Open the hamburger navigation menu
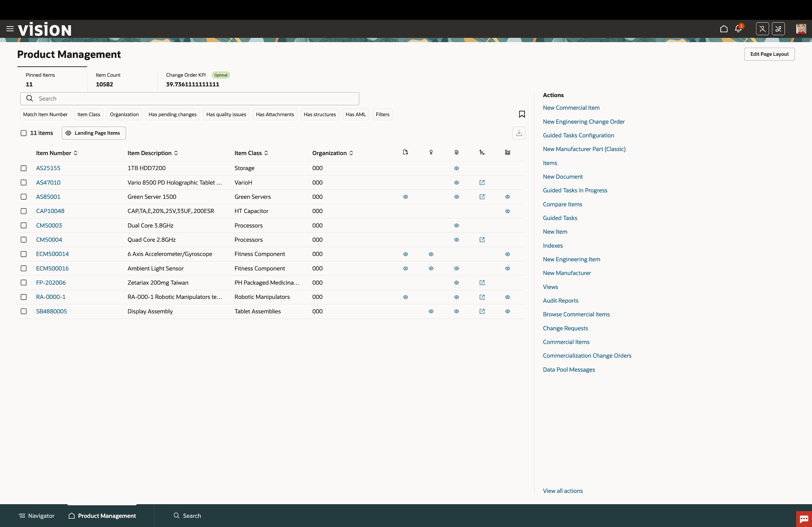This screenshot has height=527, width=812. pos(10,29)
